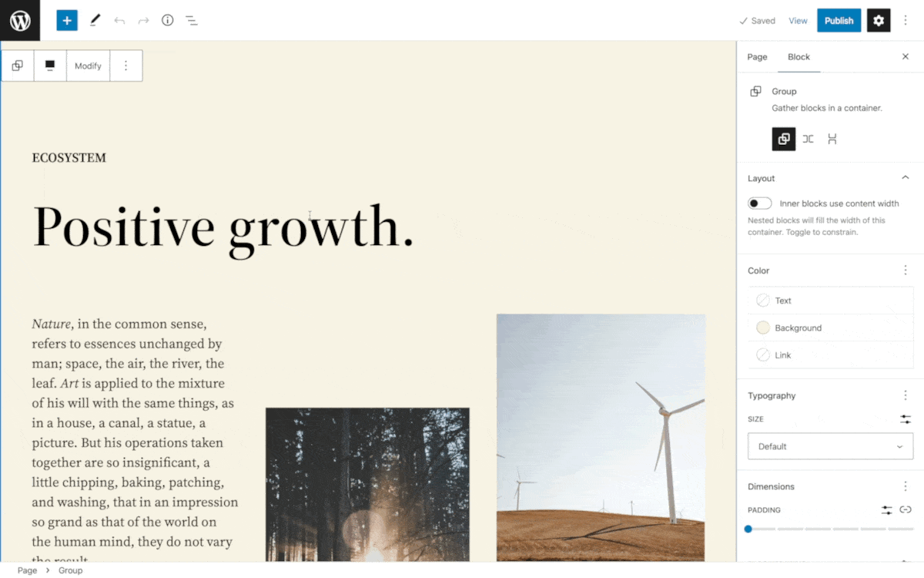Collapse the Layout panel
The image size is (924, 578).
click(x=906, y=178)
